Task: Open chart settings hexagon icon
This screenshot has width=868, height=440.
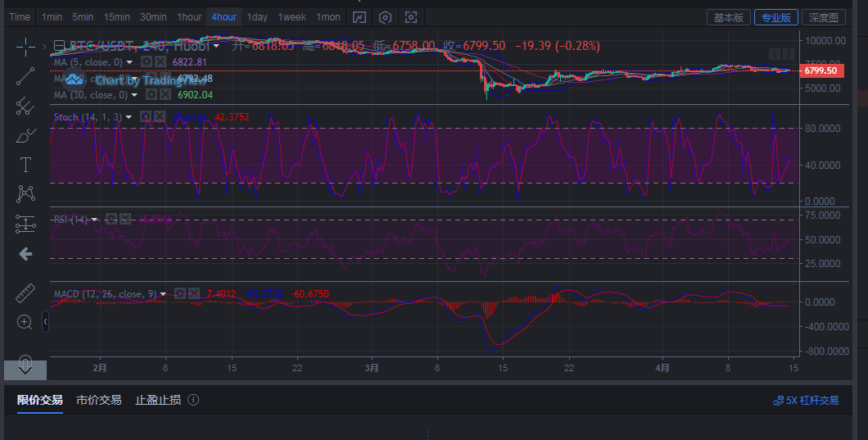Action: (385, 17)
